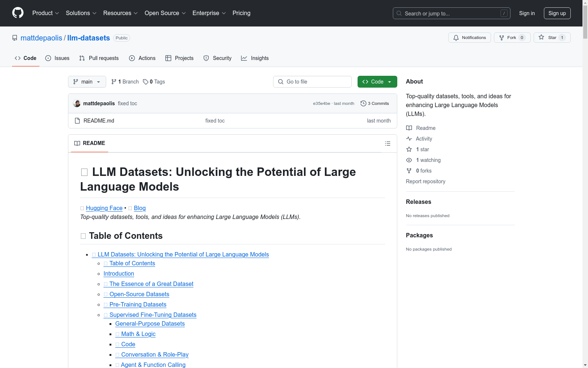Fork the llm-datasets repository
This screenshot has height=368, width=588.
pos(512,38)
